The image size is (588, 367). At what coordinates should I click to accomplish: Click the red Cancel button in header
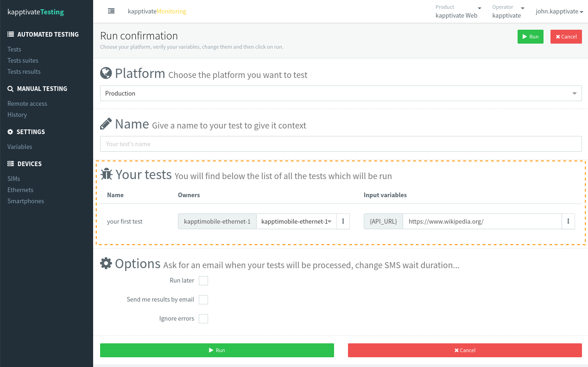[566, 37]
